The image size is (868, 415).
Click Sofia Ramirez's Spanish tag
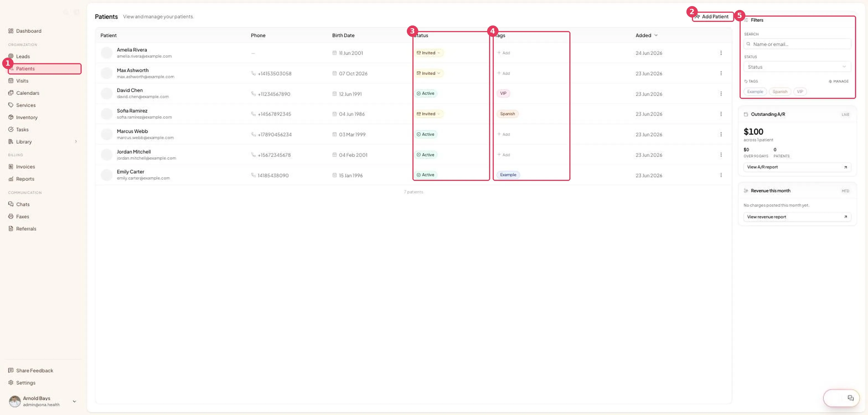[507, 114]
